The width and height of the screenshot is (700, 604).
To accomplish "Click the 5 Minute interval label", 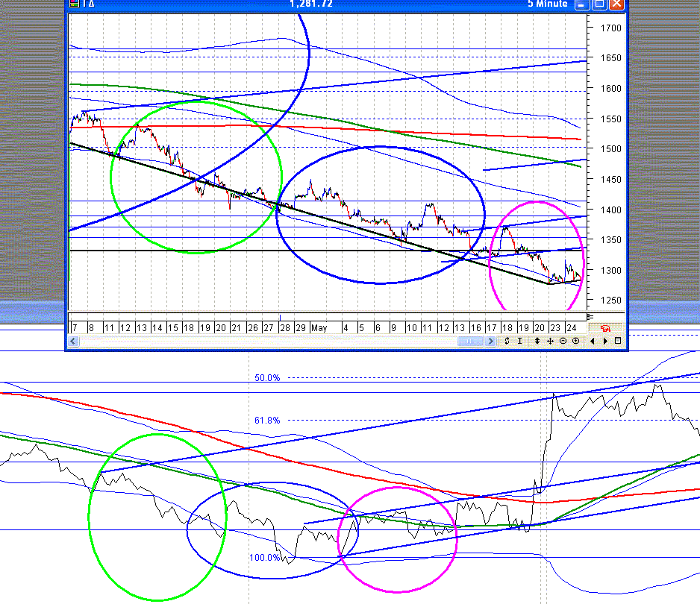I will pos(547,4).
